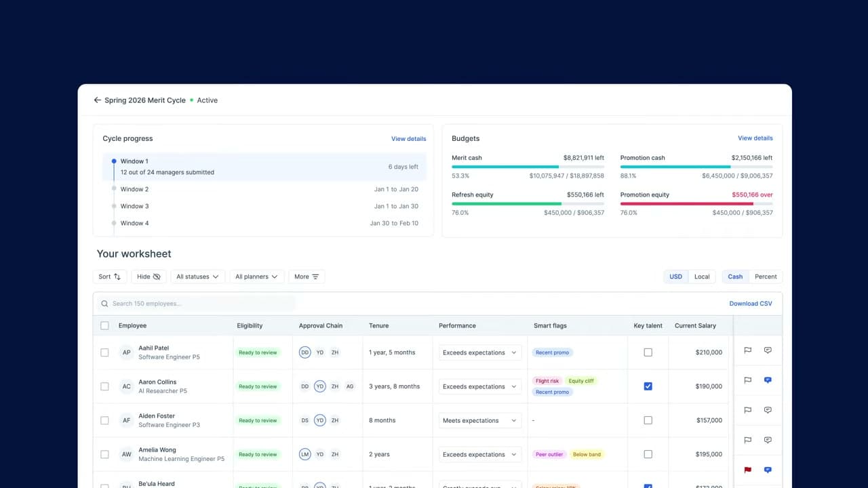Select the AG approver in Aaron Collins' chain
The image size is (868, 488).
coord(350,386)
